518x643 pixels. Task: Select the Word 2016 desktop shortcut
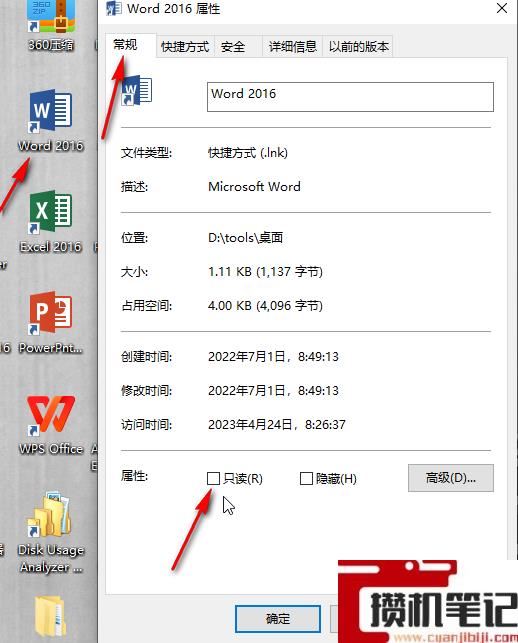pyautogui.click(x=51, y=121)
